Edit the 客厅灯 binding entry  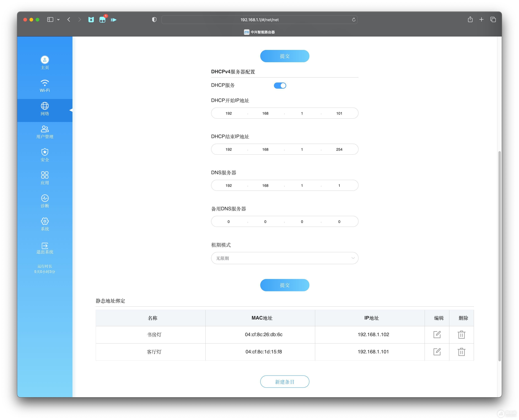437,352
